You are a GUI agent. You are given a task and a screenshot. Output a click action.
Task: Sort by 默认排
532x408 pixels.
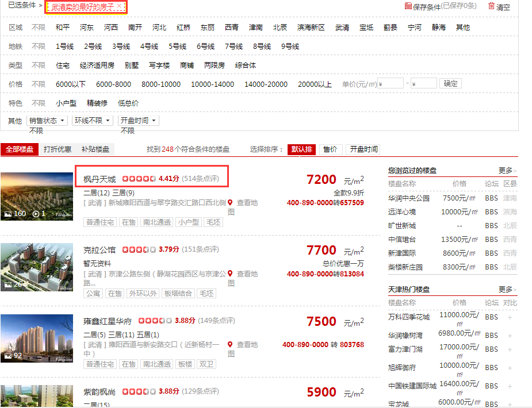coord(301,149)
